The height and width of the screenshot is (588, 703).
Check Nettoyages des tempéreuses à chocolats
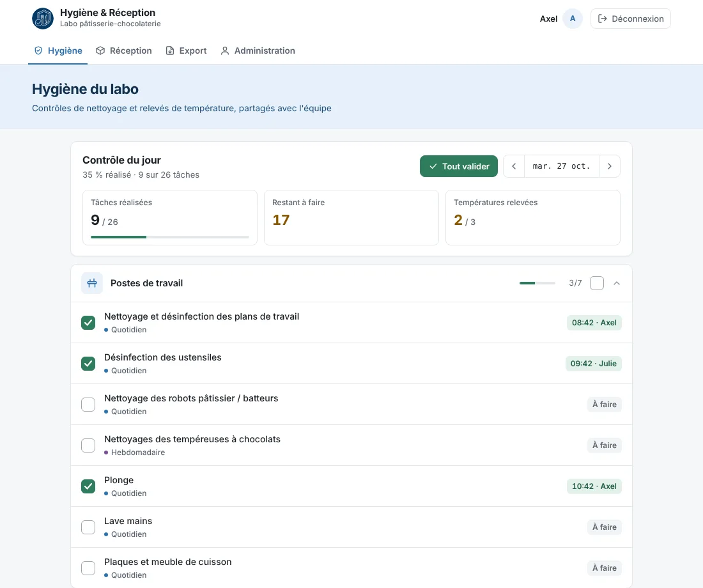point(88,445)
